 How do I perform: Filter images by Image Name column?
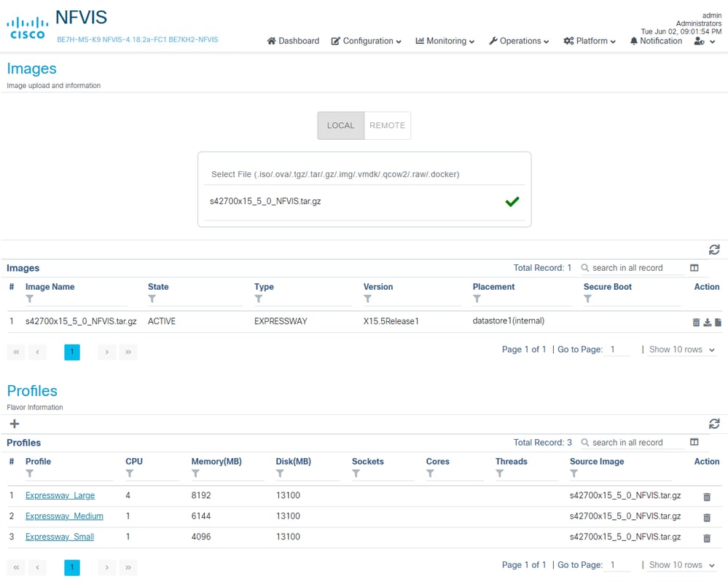[x=30, y=299]
